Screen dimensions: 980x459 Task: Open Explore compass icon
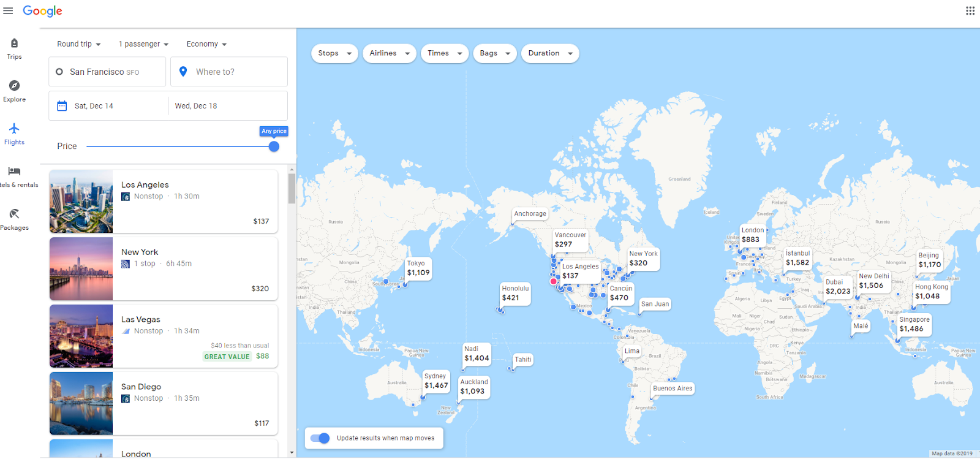[x=14, y=85]
